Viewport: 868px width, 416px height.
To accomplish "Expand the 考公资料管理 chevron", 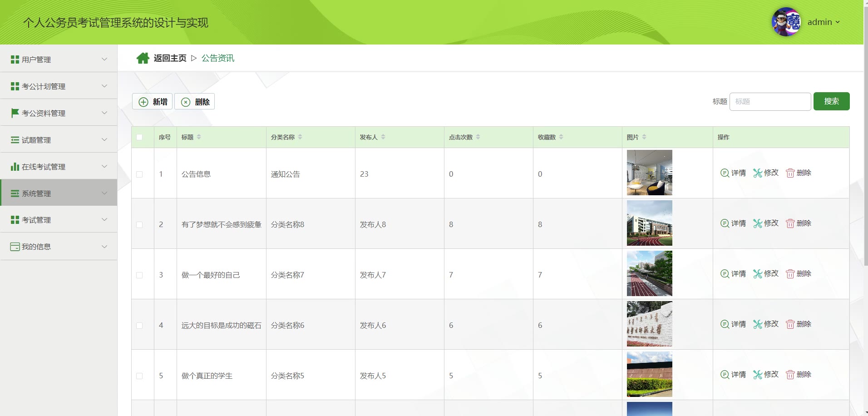I will tap(104, 113).
